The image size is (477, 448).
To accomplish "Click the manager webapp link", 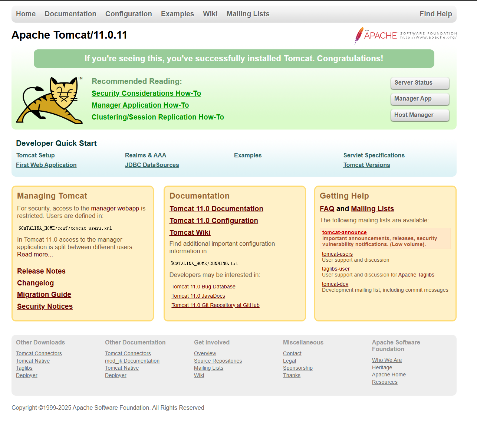I will point(115,208).
